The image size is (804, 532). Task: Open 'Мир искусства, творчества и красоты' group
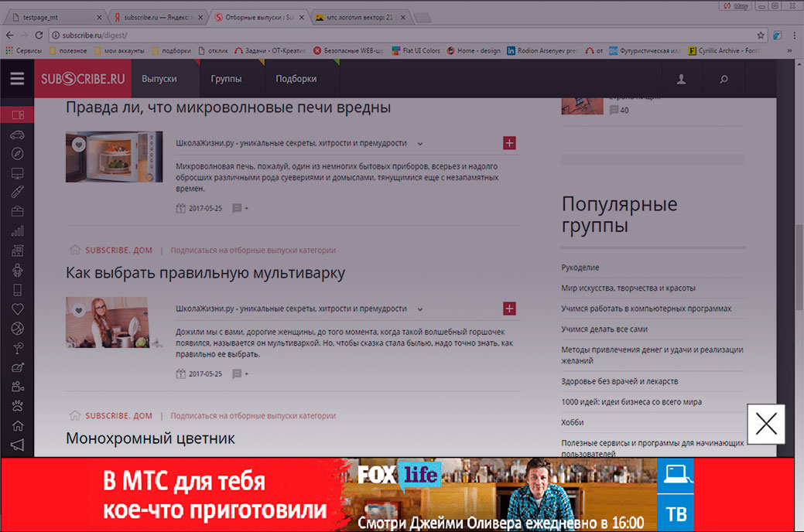click(628, 288)
